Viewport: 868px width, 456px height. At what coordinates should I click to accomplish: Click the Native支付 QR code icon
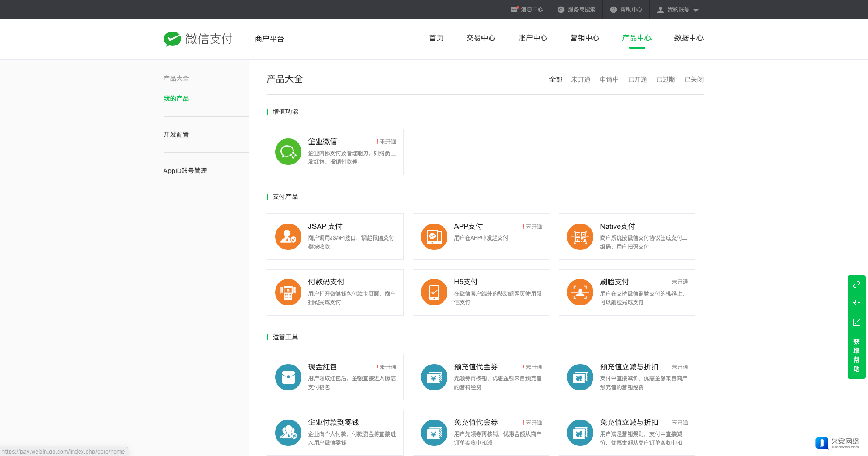point(580,236)
